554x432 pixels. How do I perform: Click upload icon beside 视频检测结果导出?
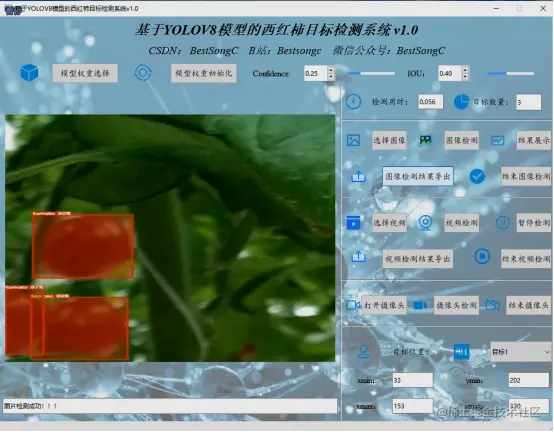[x=358, y=256]
